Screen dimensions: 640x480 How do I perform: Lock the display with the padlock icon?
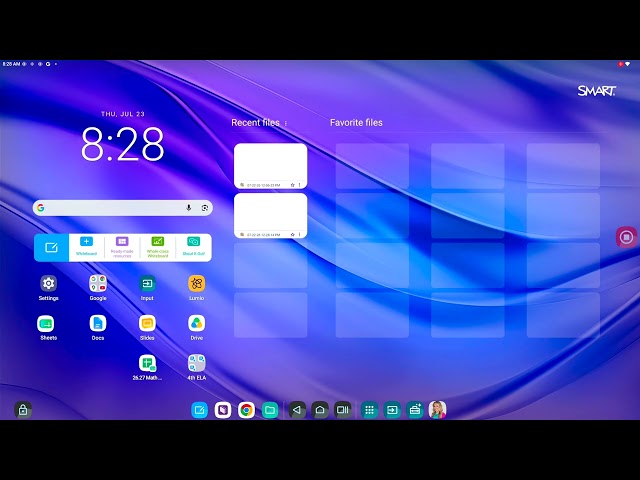click(x=23, y=410)
